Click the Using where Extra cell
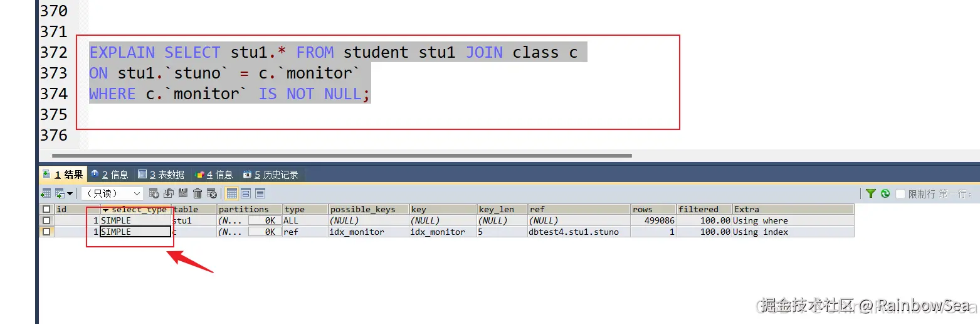The height and width of the screenshot is (324, 980). tap(793, 220)
